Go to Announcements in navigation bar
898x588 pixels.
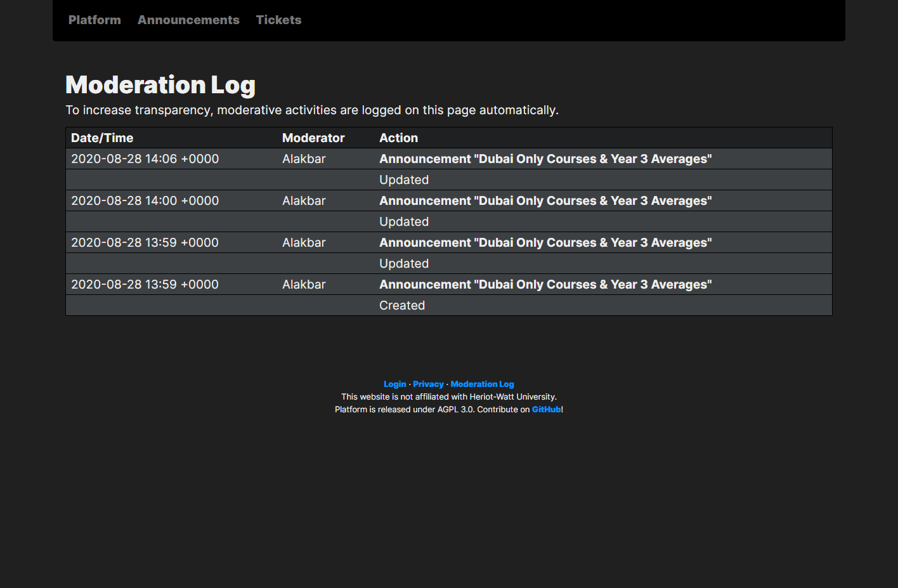pos(188,20)
